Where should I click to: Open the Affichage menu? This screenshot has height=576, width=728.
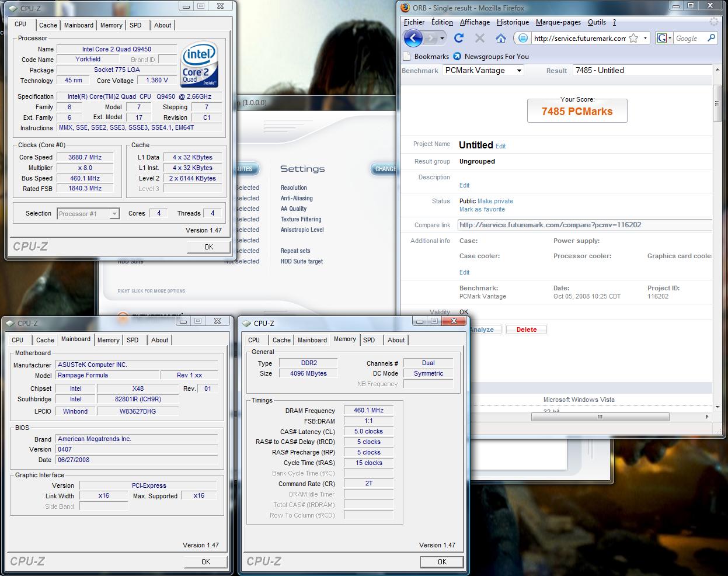click(x=475, y=22)
